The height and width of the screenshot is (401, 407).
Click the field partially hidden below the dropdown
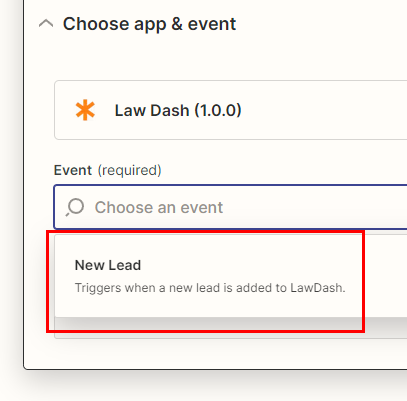click(x=231, y=328)
